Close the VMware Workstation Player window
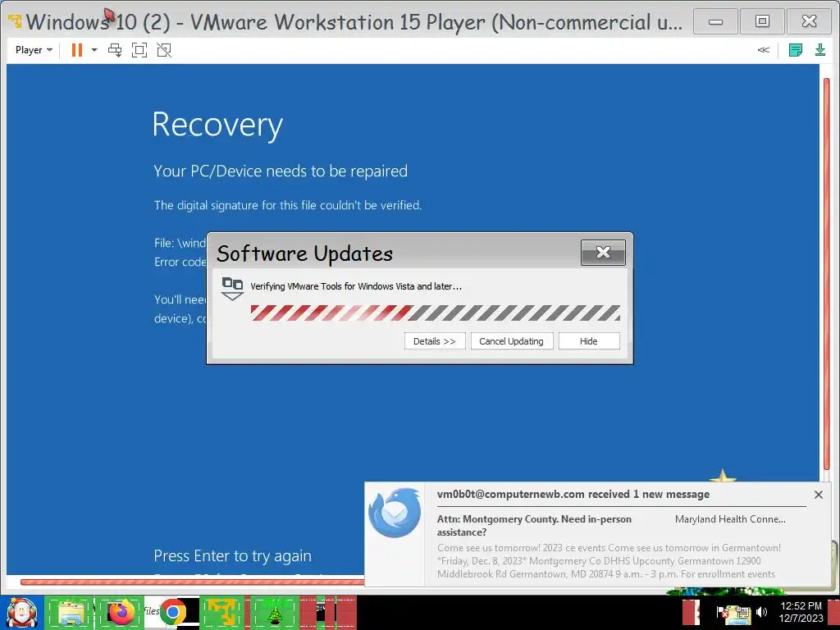The image size is (840, 630). (x=809, y=21)
